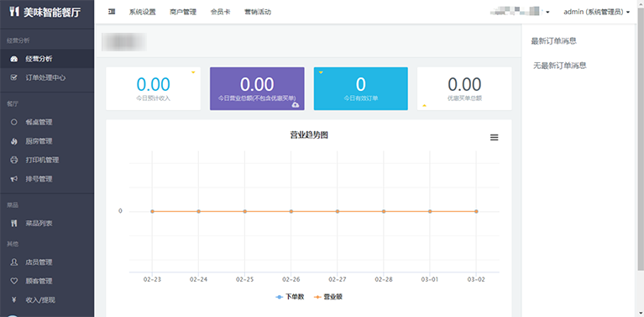Expand yellow arrow on 优惠买单总额 card
Screen dimensions: 644x317
click(x=424, y=105)
